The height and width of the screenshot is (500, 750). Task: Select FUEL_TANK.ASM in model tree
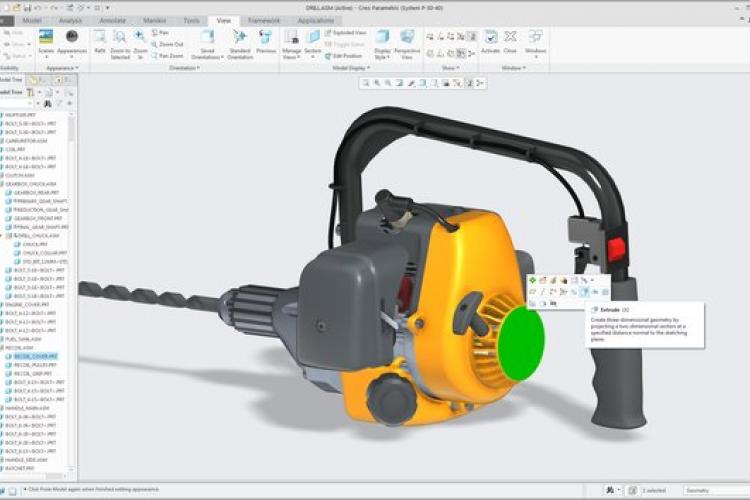point(23,339)
